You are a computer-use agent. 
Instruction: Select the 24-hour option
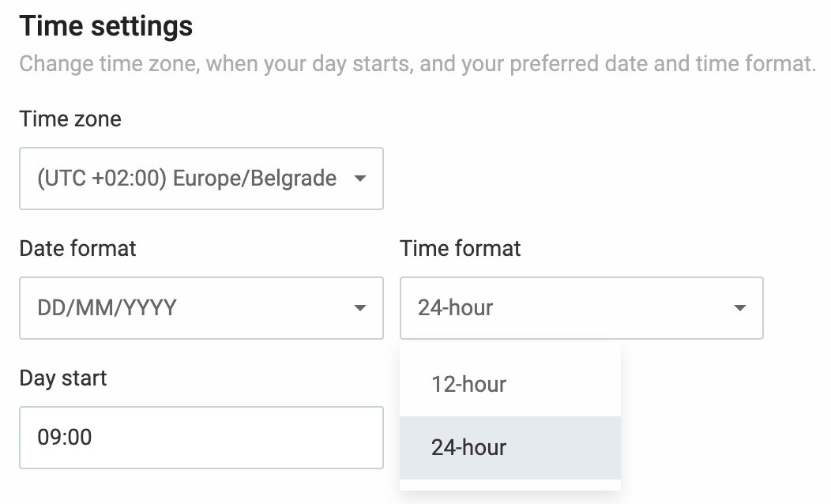tap(510, 447)
